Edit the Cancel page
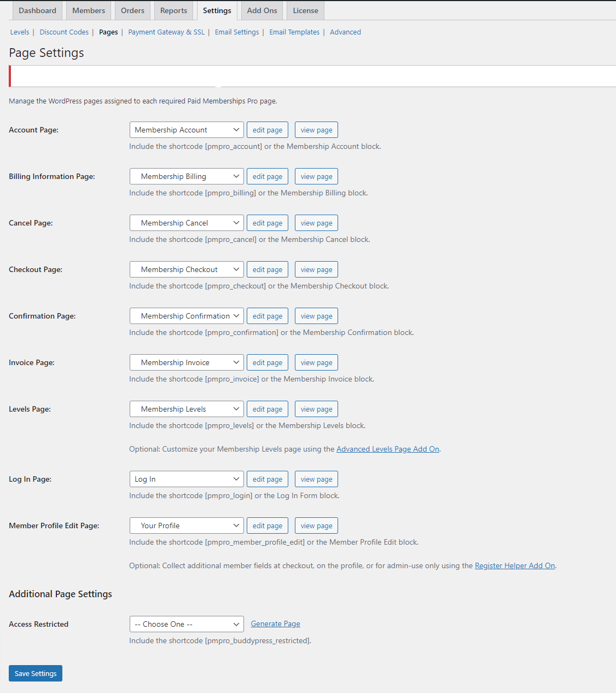 tap(268, 223)
